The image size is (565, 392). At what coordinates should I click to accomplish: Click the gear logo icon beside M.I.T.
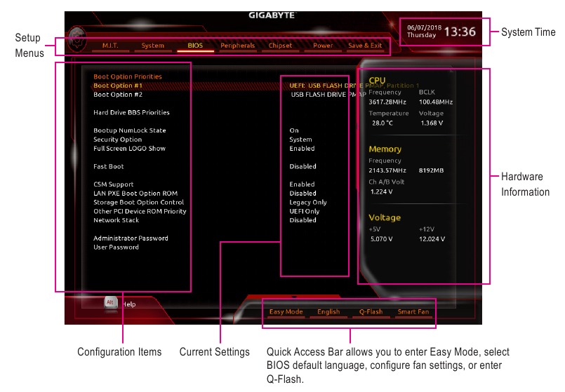(x=77, y=39)
